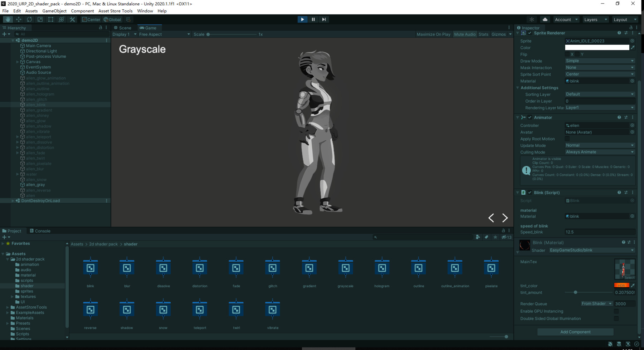Expand the Canvas object in Hierarchy
644x350 pixels.
pyautogui.click(x=18, y=62)
